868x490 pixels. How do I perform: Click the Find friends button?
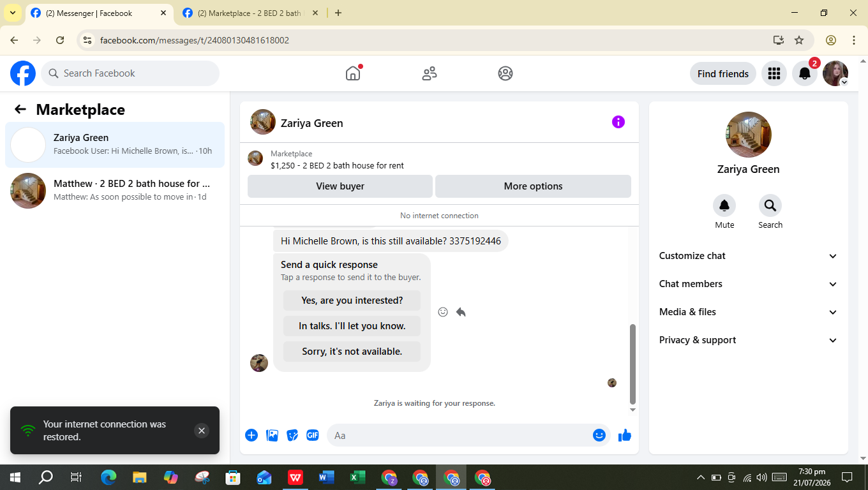(723, 73)
